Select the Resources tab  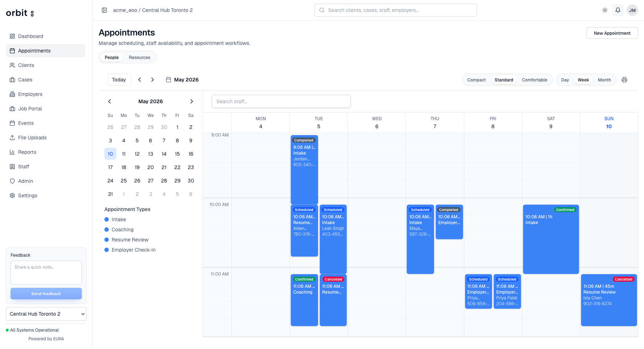(x=140, y=57)
